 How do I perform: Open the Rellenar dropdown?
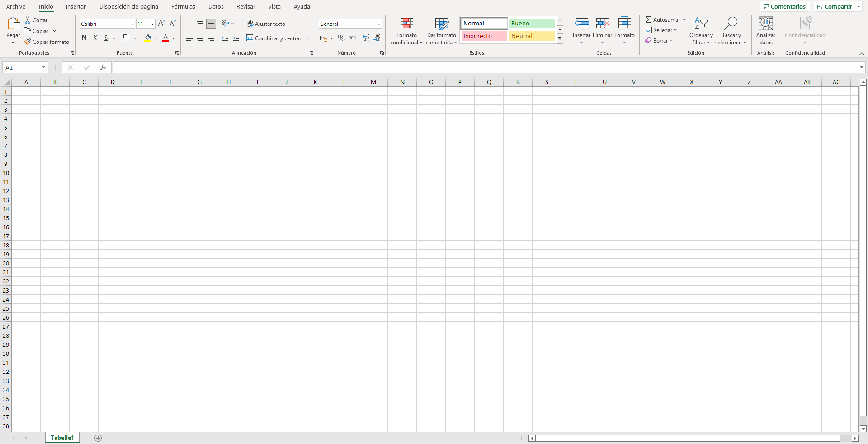click(x=660, y=30)
